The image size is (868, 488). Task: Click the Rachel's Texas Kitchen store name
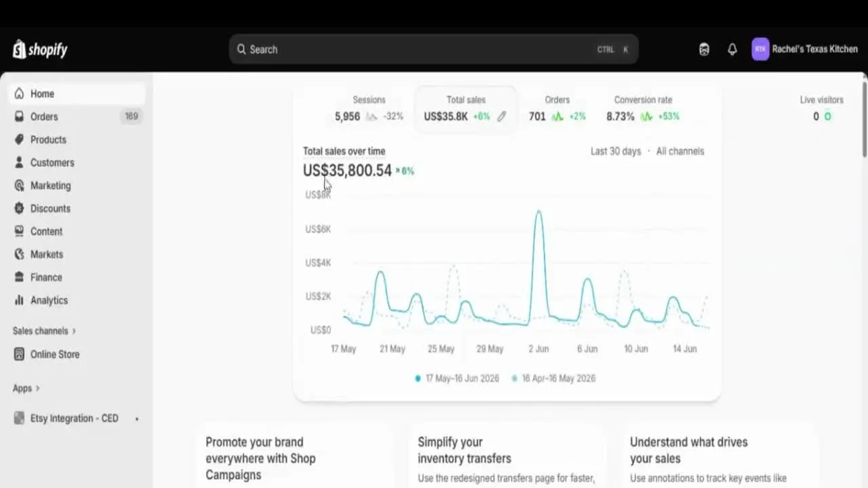pyautogui.click(x=815, y=49)
